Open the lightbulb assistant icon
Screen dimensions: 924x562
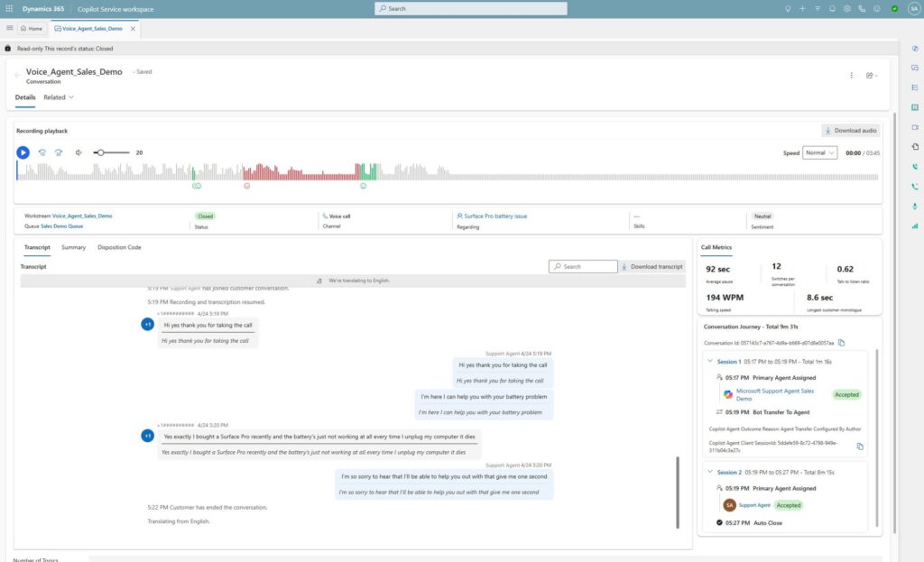(788, 9)
